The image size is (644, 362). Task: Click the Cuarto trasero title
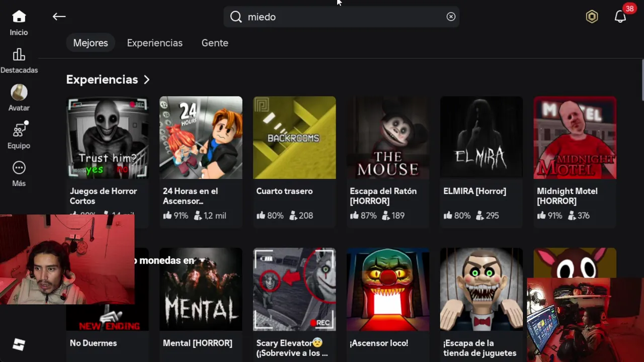point(284,191)
